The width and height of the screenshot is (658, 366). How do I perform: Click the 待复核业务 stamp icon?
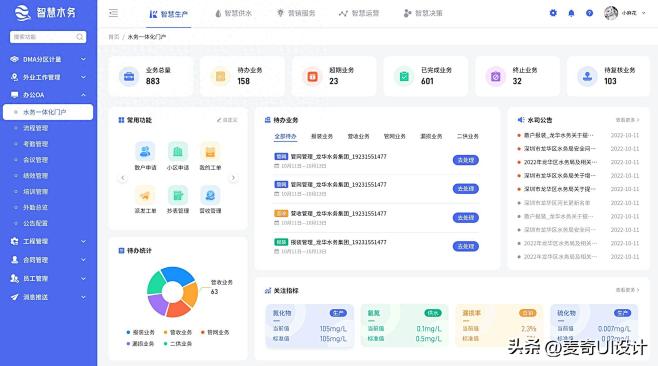[x=587, y=76]
